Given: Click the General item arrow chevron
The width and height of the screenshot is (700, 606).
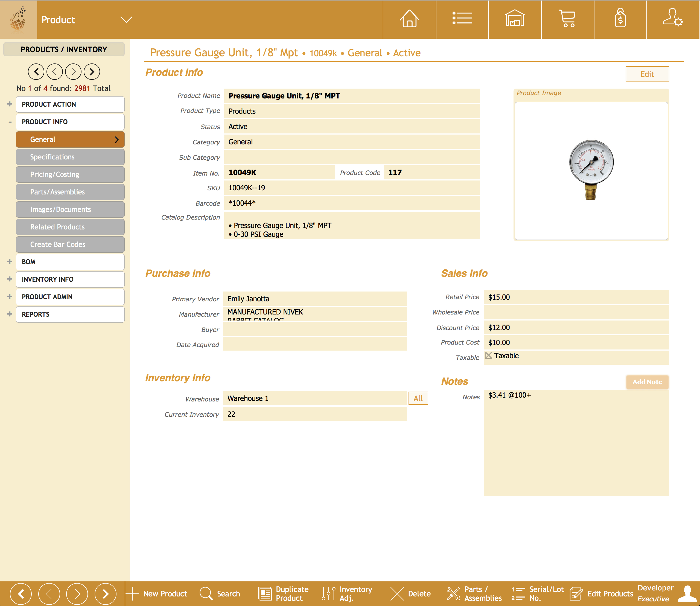Looking at the screenshot, I should 116,140.
